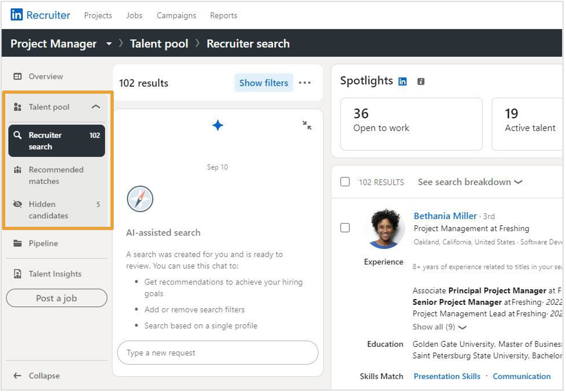Screen dimensions: 566x392
Task: Open Recommended matches in the sidebar
Action: pos(57,175)
